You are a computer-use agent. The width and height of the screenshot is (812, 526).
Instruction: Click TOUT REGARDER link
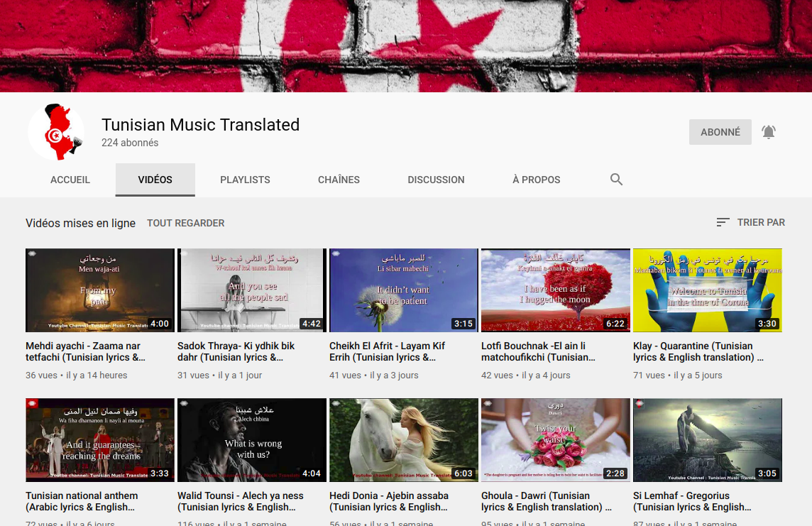pyautogui.click(x=185, y=223)
